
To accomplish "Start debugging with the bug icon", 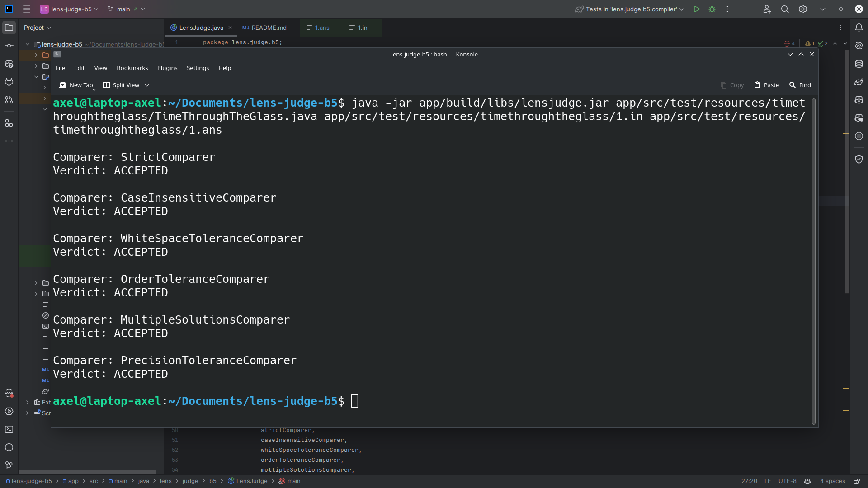I will point(712,9).
